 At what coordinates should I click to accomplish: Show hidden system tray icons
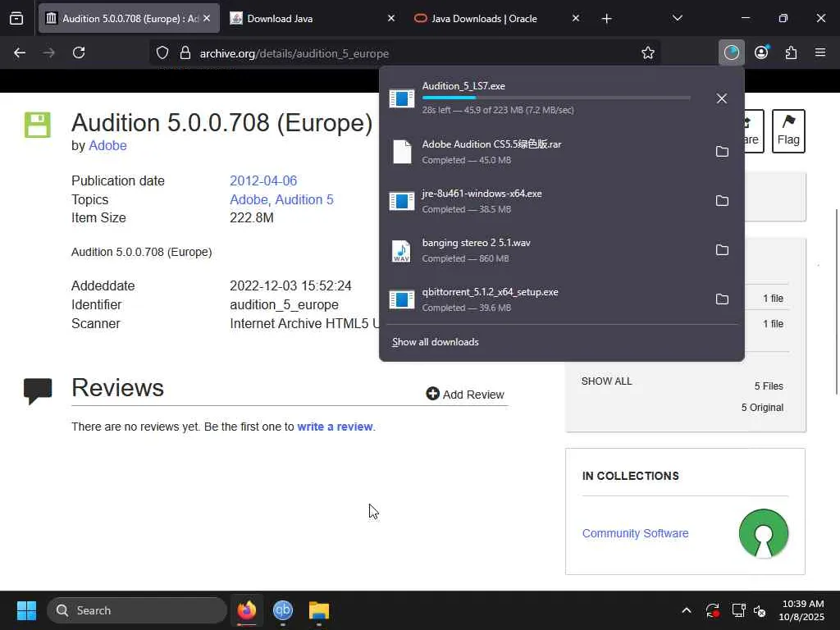click(687, 610)
